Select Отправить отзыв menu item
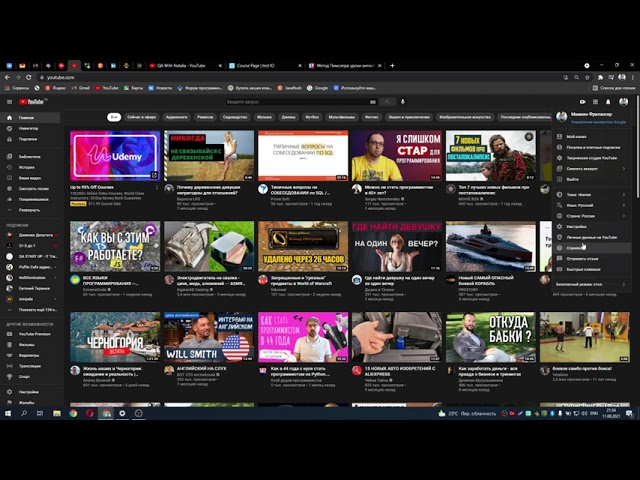Viewport: 640px width, 480px height. click(x=591, y=258)
